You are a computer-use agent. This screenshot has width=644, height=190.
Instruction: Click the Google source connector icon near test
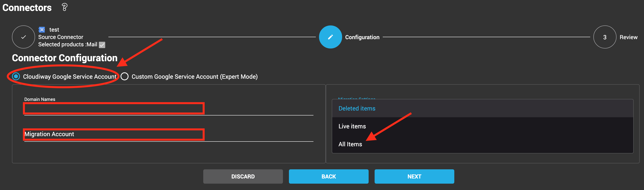tap(42, 29)
